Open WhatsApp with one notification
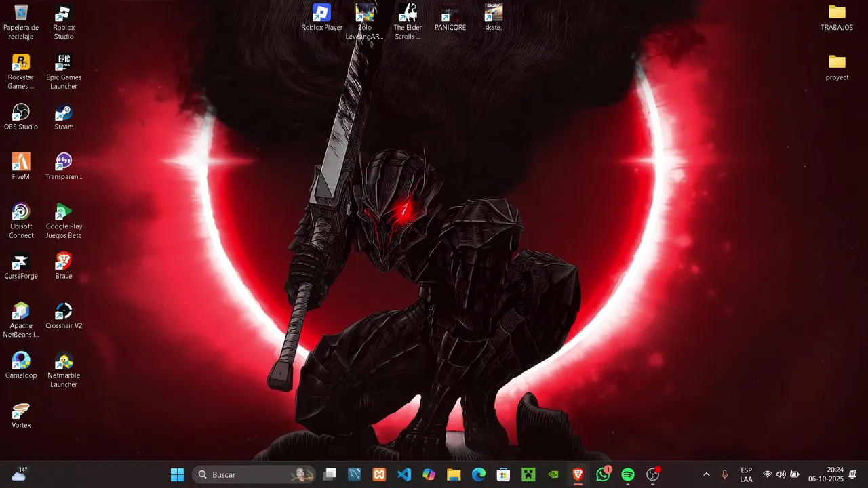Viewport: 868px width, 488px height. pos(603,474)
